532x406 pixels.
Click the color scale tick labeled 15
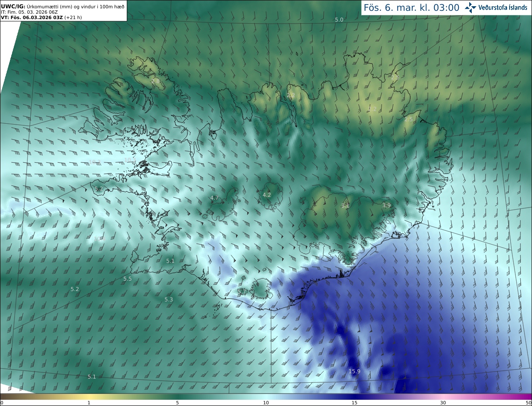(355, 403)
